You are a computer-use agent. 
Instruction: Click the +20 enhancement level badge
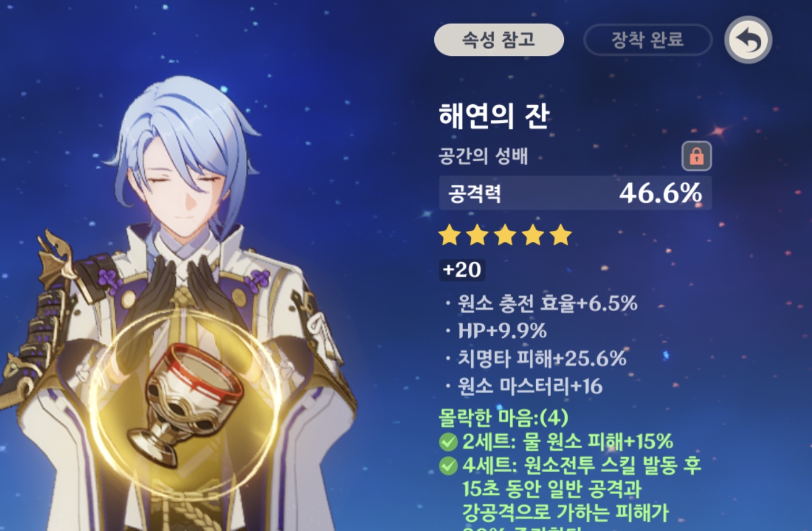(462, 270)
